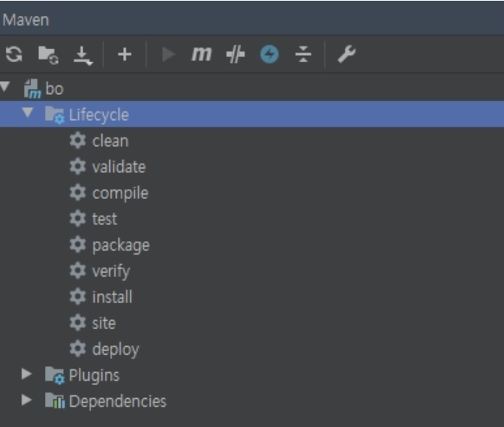
Task: Click the 'bo' Maven module icon
Action: click(x=33, y=89)
